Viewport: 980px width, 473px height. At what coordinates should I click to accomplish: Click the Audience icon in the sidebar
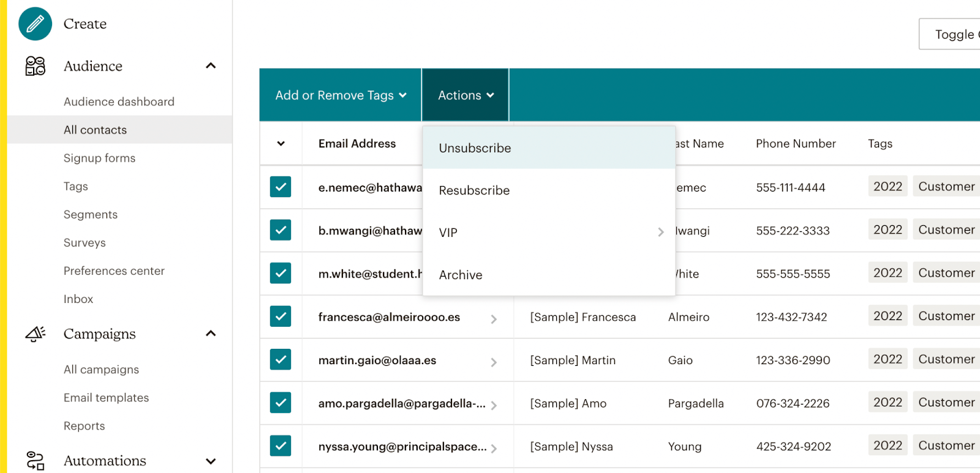[x=35, y=66]
